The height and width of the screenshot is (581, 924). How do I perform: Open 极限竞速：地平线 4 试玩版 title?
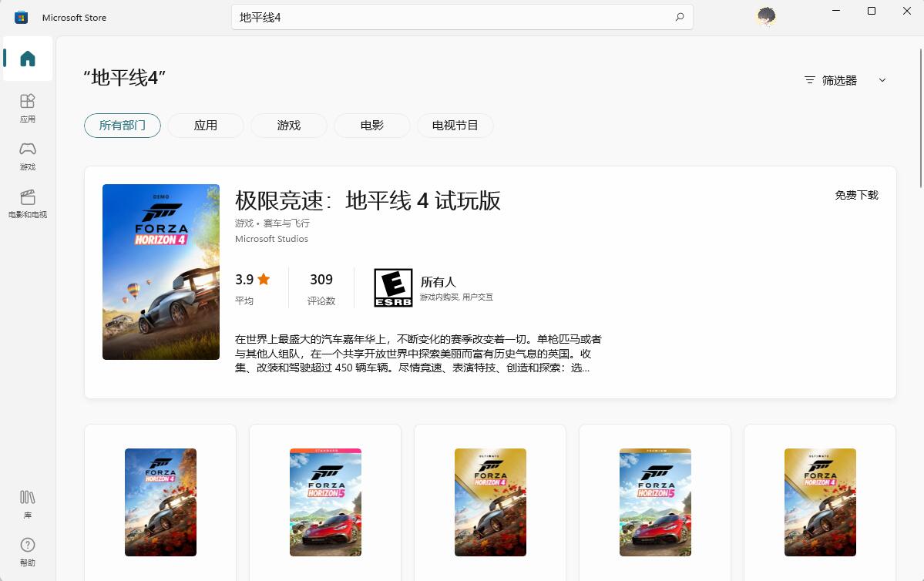coord(368,200)
